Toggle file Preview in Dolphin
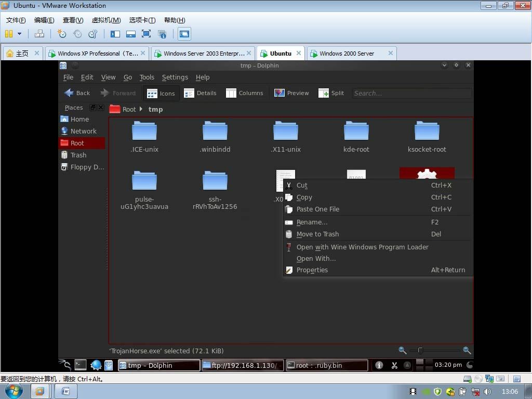Image resolution: width=532 pixels, height=399 pixels. tap(291, 93)
